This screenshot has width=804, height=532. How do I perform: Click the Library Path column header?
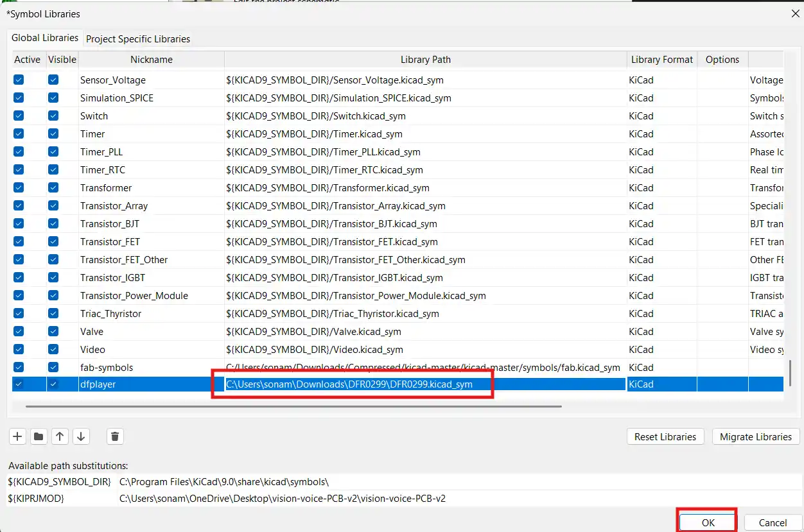pyautogui.click(x=426, y=60)
